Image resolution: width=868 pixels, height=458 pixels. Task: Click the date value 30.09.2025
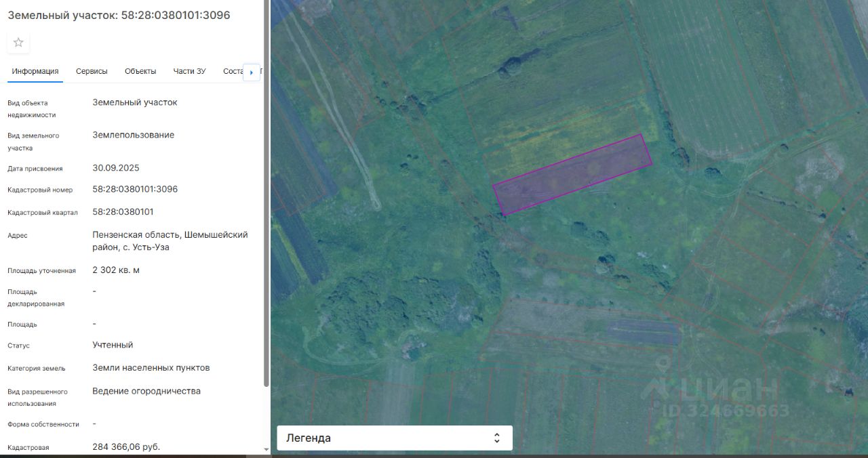coord(116,167)
